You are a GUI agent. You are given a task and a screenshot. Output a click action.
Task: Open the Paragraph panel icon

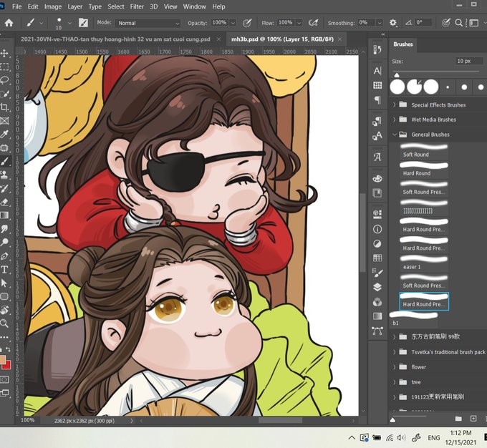pyautogui.click(x=377, y=100)
